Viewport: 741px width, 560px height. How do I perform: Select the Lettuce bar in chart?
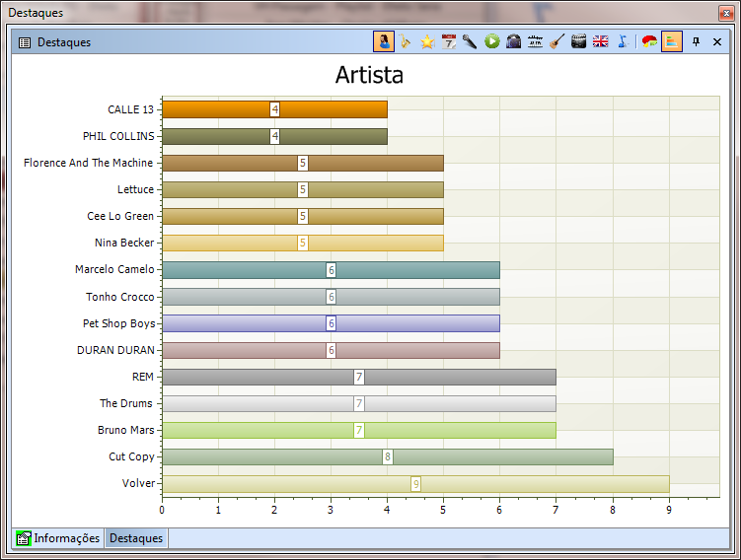pyautogui.click(x=303, y=190)
